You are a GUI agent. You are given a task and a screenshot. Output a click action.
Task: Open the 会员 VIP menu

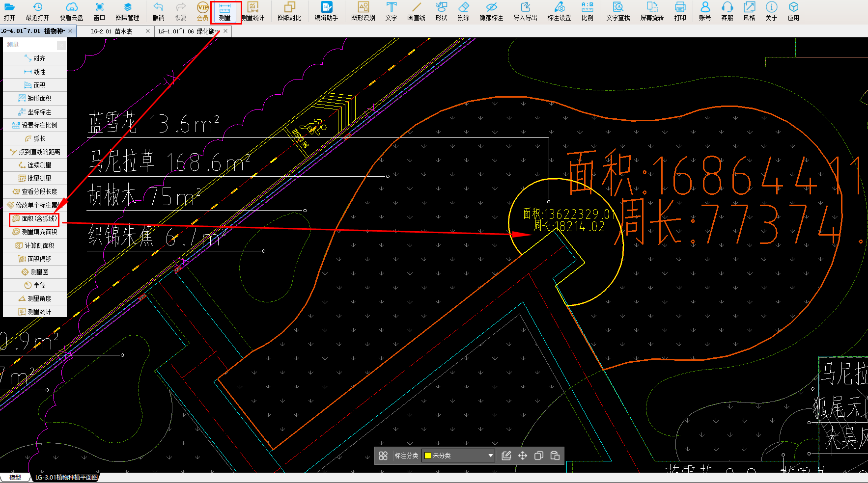[x=202, y=12]
